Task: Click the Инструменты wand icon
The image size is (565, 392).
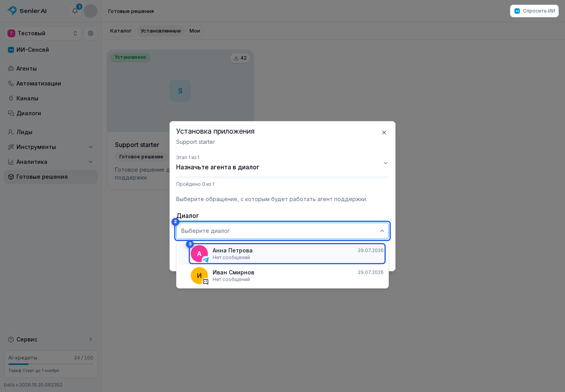Action: pyautogui.click(x=11, y=147)
